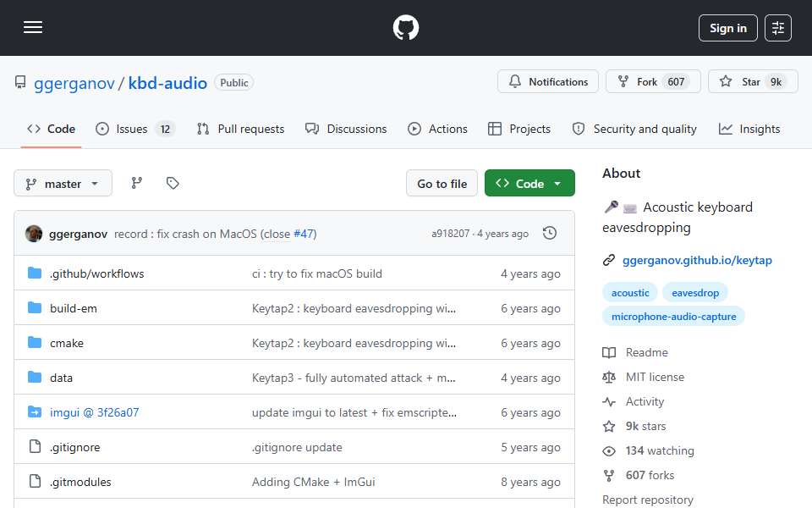Open issue #47 link in the commit message
Image resolution: width=812 pixels, height=508 pixels.
coord(304,235)
